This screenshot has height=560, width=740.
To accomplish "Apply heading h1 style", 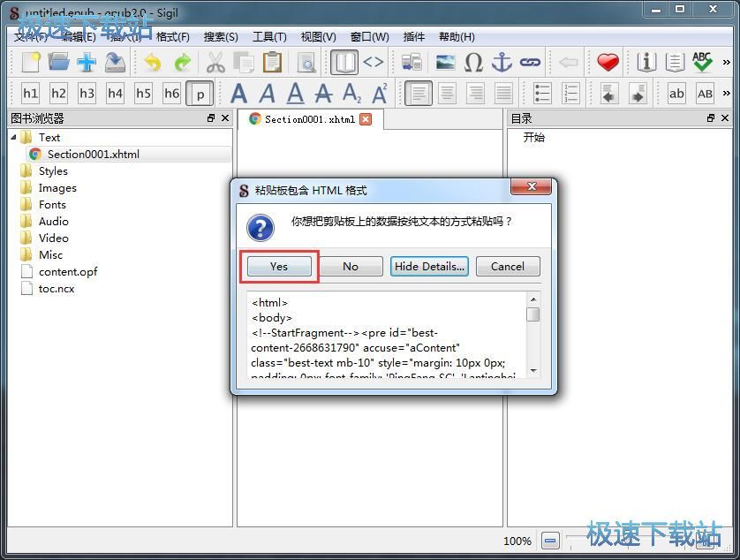I will click(x=31, y=94).
